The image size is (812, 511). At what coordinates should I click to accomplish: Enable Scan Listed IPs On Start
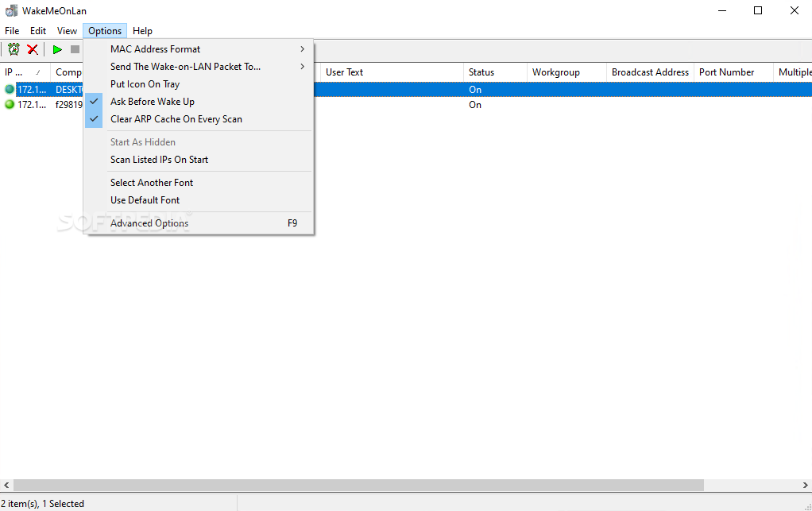pyautogui.click(x=199, y=160)
